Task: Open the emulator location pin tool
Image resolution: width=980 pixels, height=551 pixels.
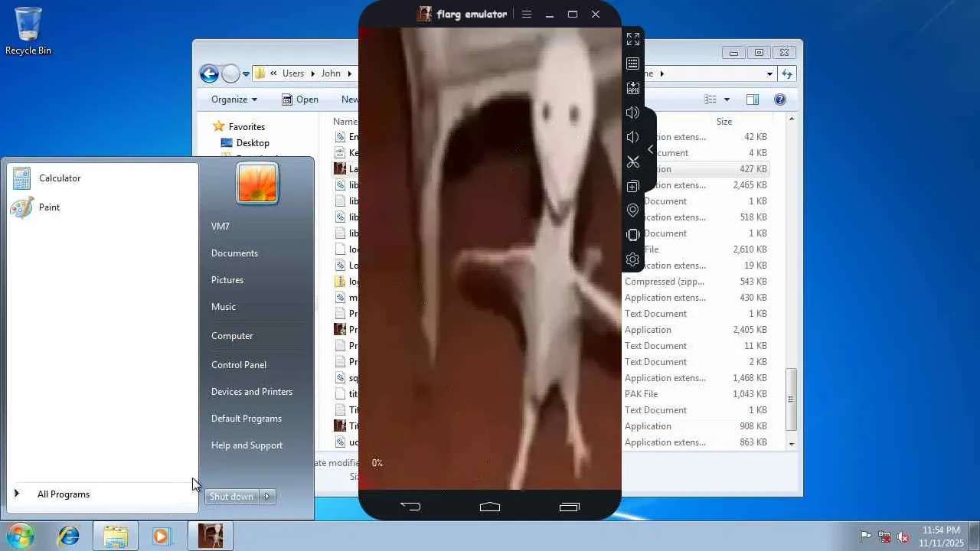Action: click(632, 210)
